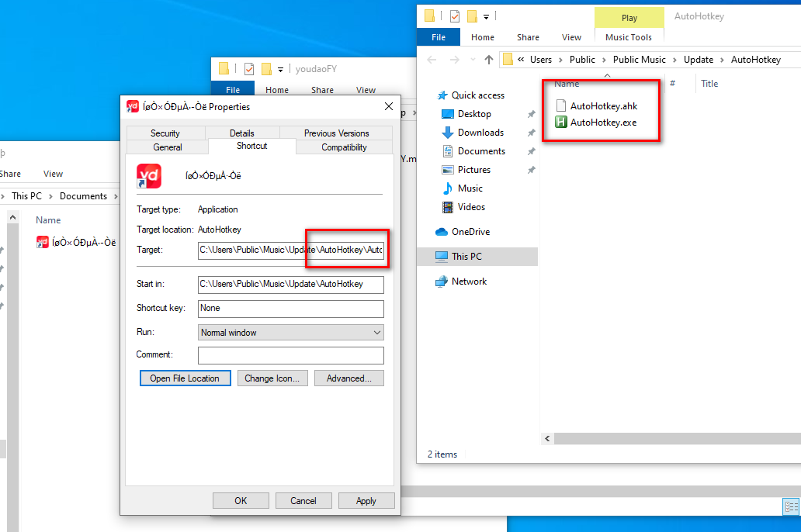The image size is (801, 532).
Task: Open Quick Access Toolbar customize dropdown arrow
Action: pos(486,16)
